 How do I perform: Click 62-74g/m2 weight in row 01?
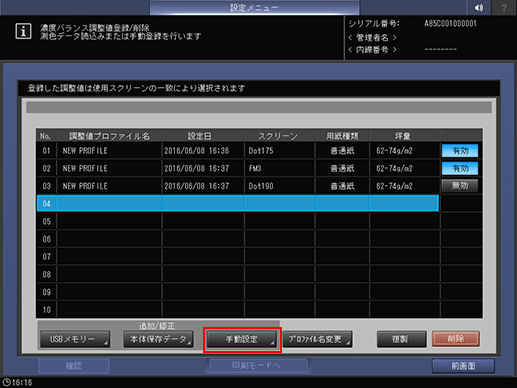point(394,151)
